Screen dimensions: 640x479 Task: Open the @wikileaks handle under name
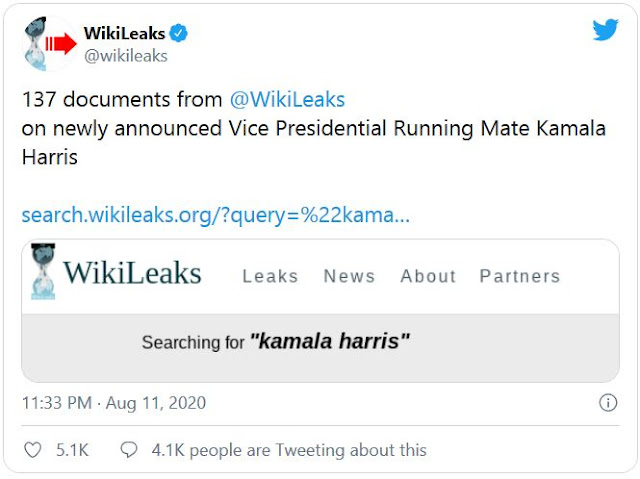pyautogui.click(x=125, y=56)
